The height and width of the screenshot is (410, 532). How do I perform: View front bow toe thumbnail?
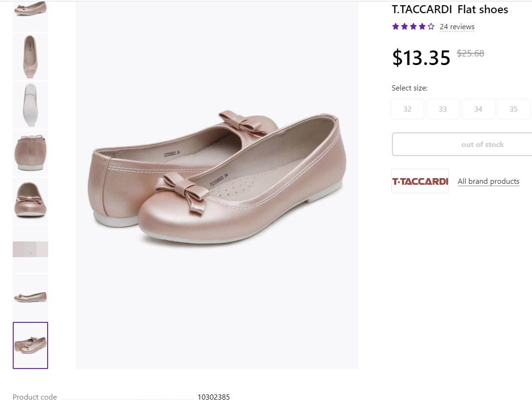tap(30, 201)
